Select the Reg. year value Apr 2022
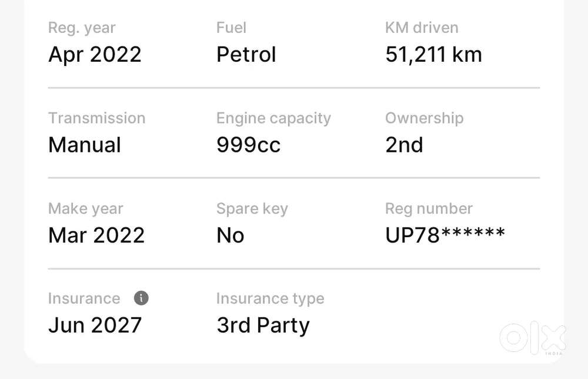Screen dimensions: 588x379 pos(95,54)
